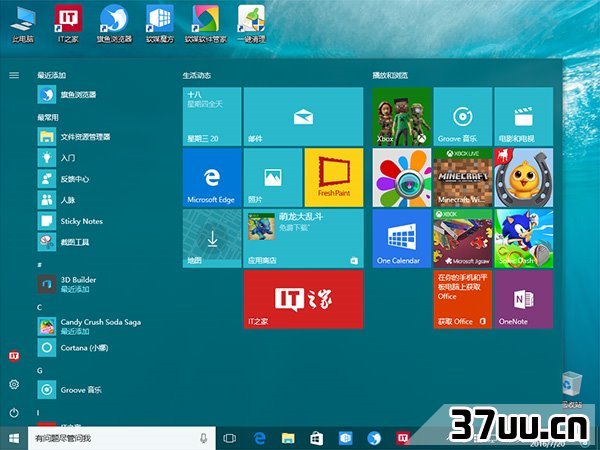600x450 pixels.
Task: Open the Microsoft Jigsaw tile
Action: (463, 238)
